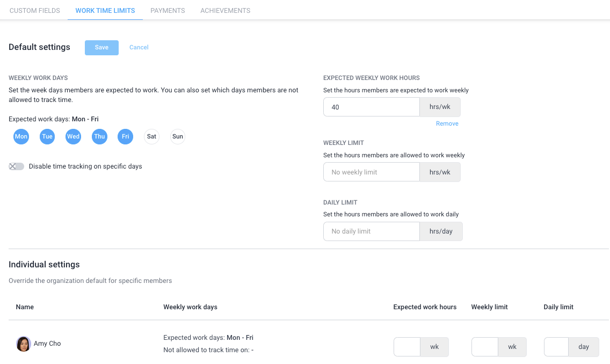Toggle Tuesday work day circle
This screenshot has height=364, width=610.
pyautogui.click(x=47, y=136)
